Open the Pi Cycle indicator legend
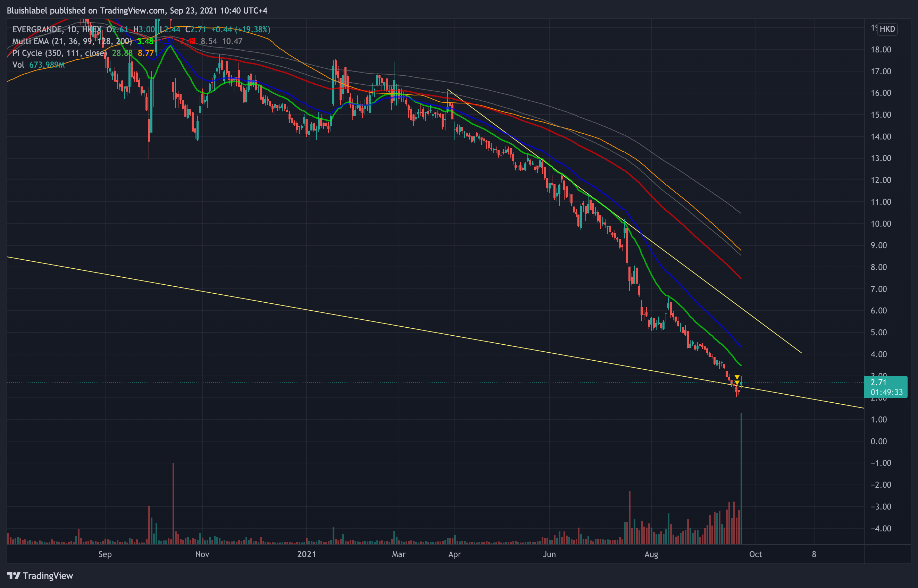Image resolution: width=918 pixels, height=588 pixels. [59, 53]
